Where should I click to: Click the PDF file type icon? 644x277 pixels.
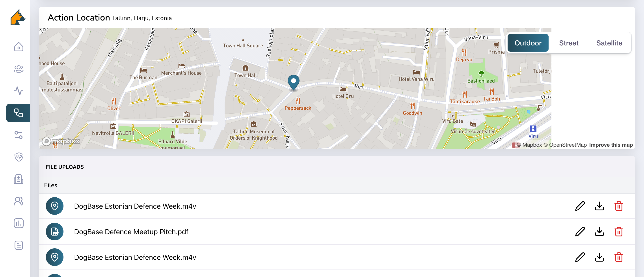tap(54, 232)
